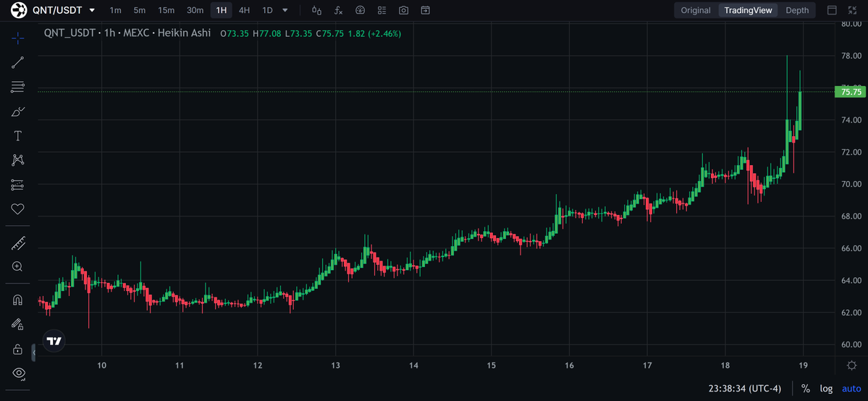Click the date label 10 on time axis
Image resolution: width=868 pixels, height=401 pixels.
coord(101,365)
